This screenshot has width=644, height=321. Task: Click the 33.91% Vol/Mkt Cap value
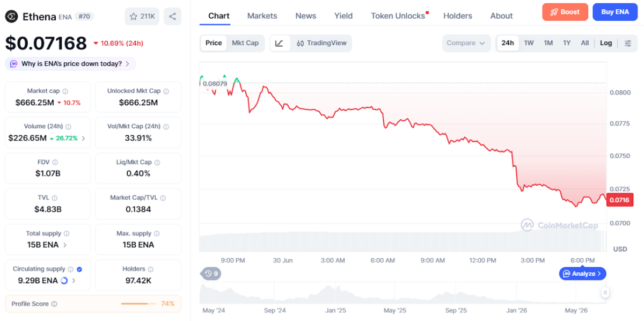point(138,138)
